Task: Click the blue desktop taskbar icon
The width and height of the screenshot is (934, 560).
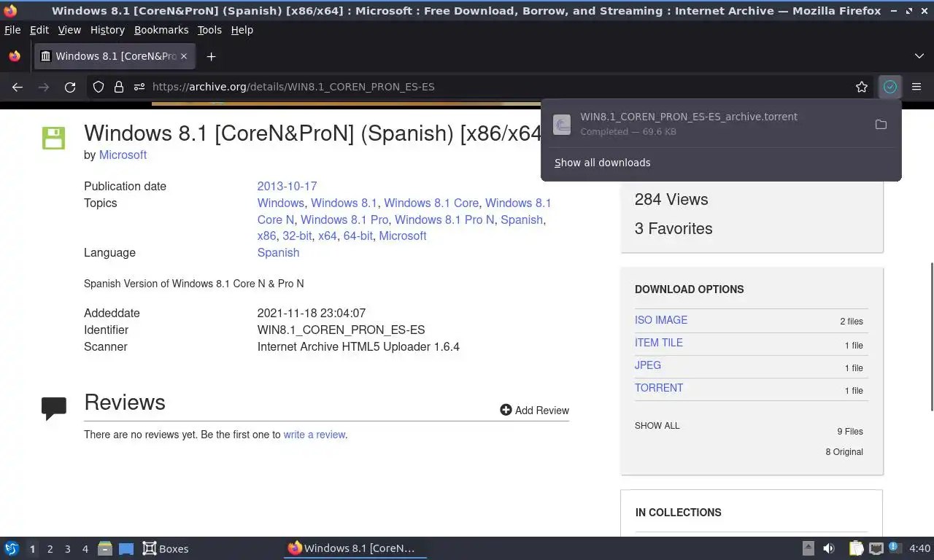Action: tap(126, 548)
